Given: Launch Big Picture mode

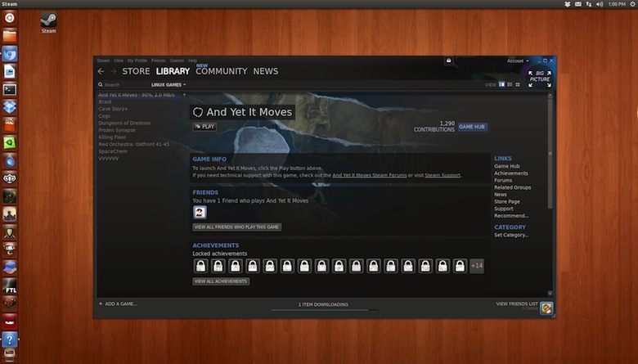Looking at the screenshot, I should pos(540,79).
